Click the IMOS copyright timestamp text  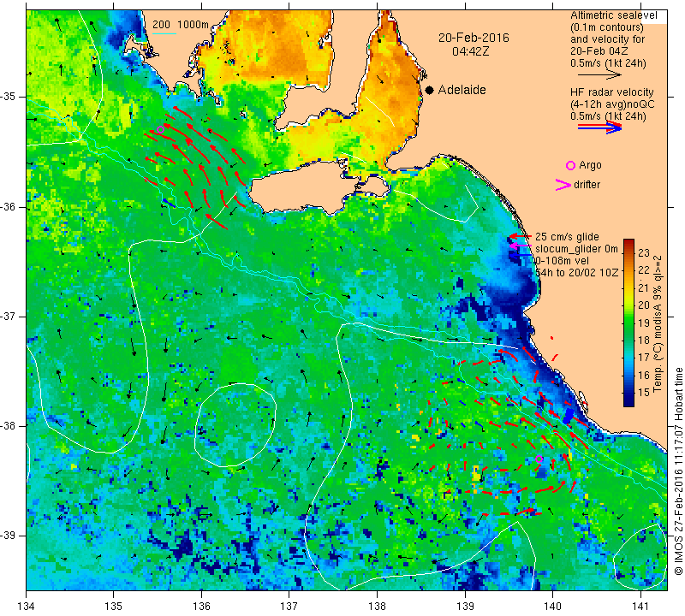[x=678, y=471]
